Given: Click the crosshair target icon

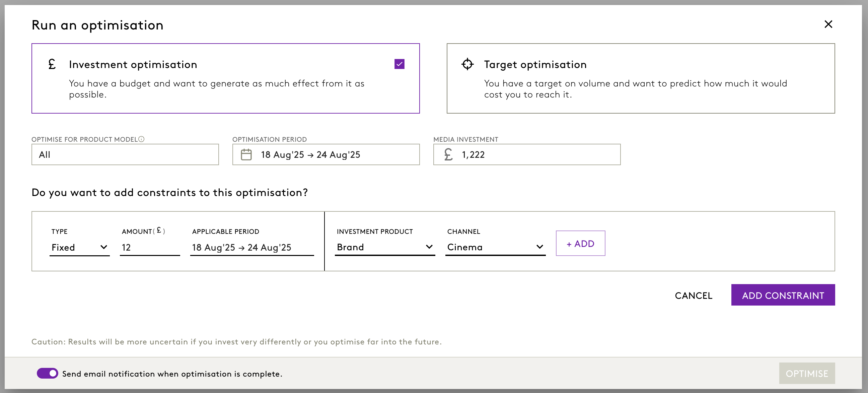Looking at the screenshot, I should tap(467, 64).
